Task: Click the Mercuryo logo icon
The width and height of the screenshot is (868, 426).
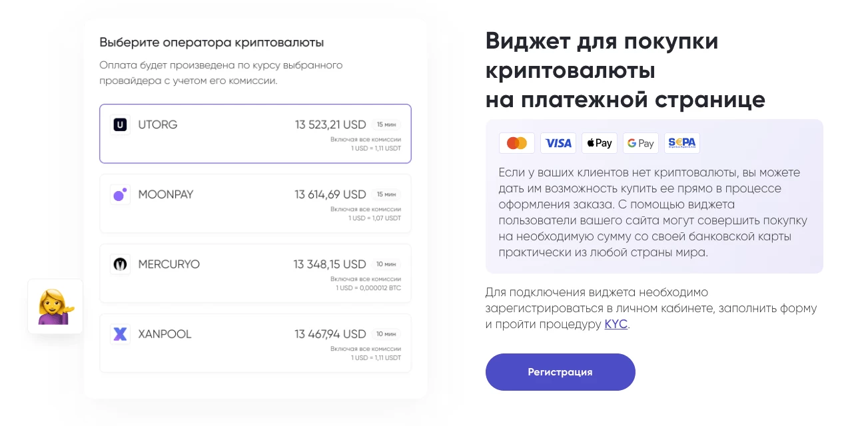Action: 120,264
